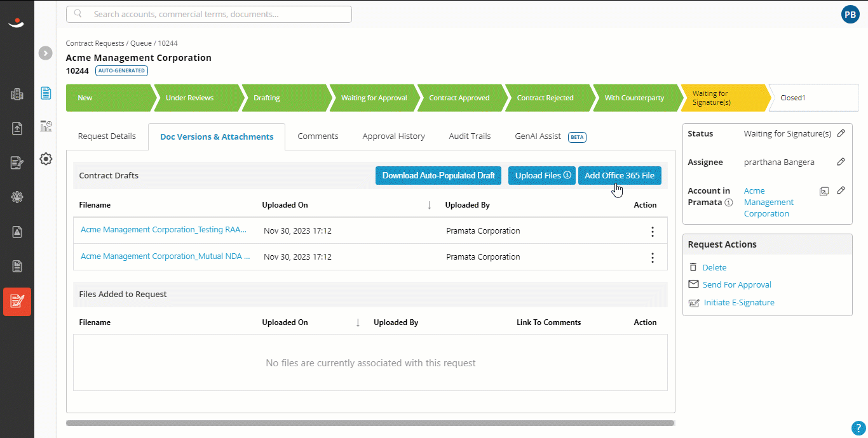Go to Contract Requests breadcrumb
Screen dimensions: 868x438
pos(95,43)
